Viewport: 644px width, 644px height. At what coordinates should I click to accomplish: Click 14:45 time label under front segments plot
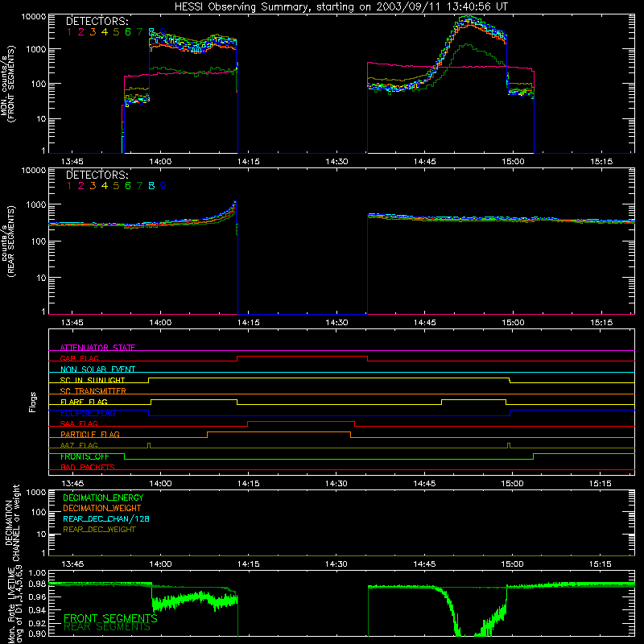(425, 162)
